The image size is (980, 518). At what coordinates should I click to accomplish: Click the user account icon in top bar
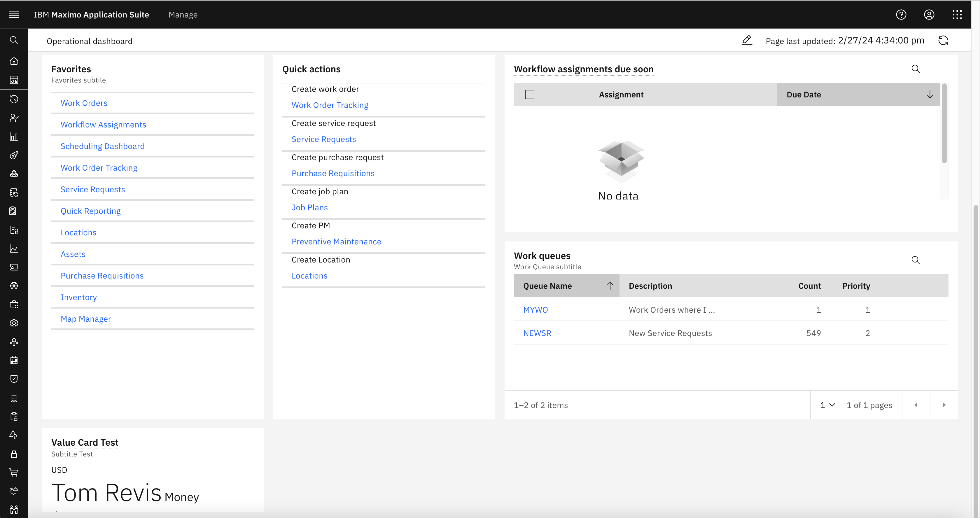(929, 15)
